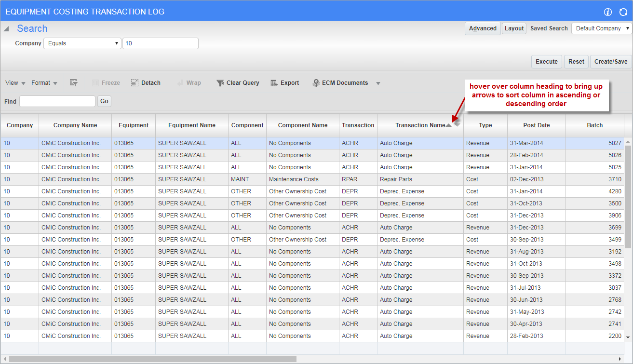Click the Execute button
The image size is (633, 364).
tap(546, 61)
